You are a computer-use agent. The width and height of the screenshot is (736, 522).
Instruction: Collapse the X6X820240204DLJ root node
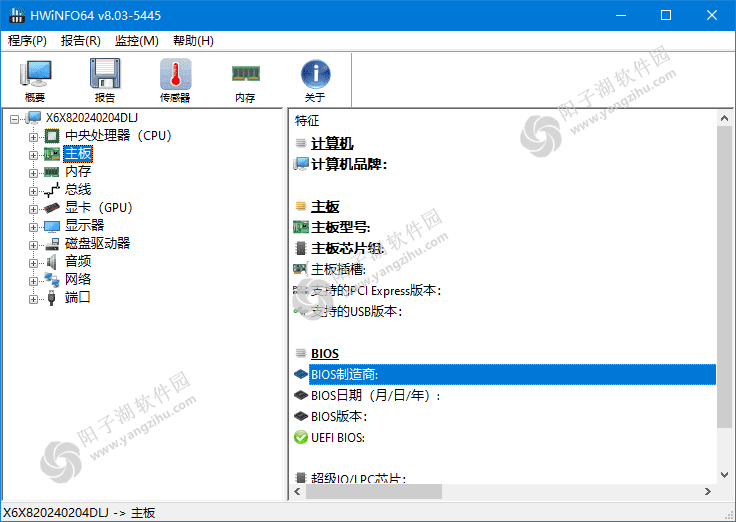(15, 119)
